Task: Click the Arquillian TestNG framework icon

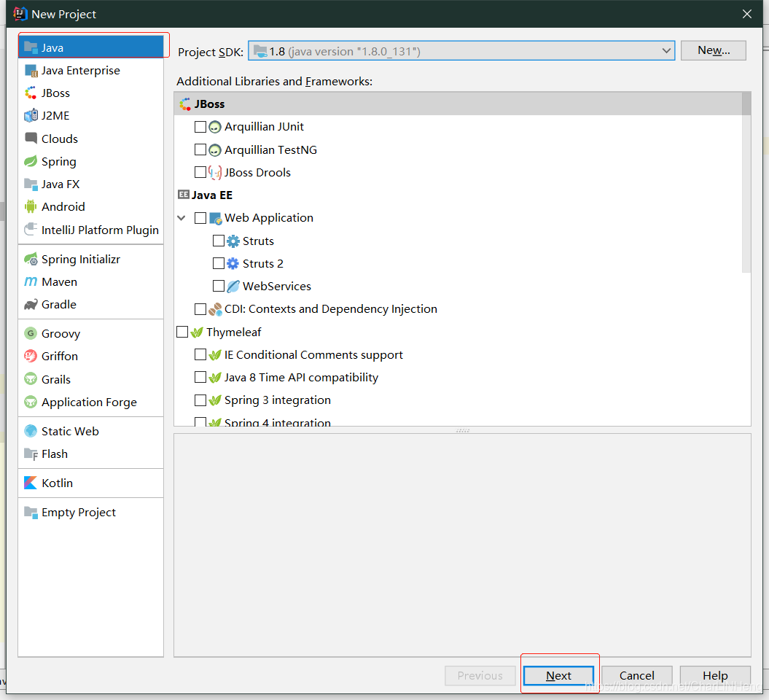Action: [x=215, y=149]
